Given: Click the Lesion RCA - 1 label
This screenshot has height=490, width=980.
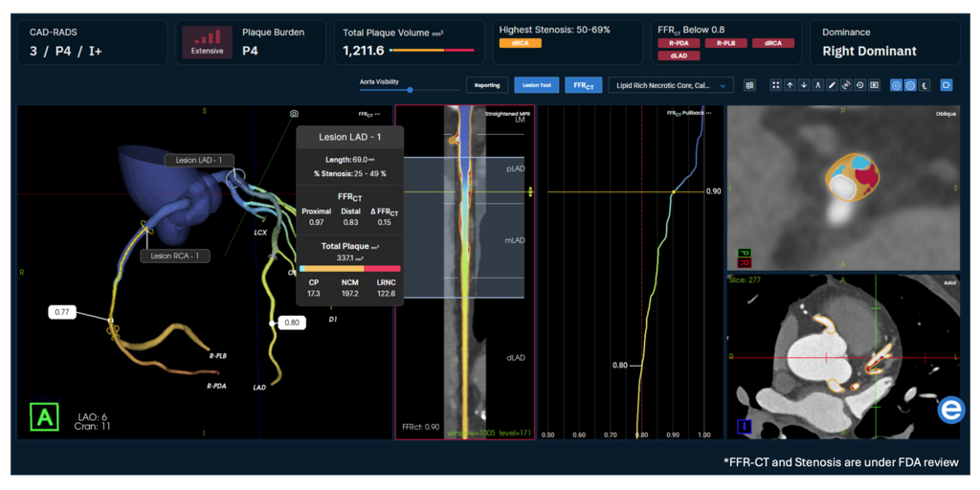Looking at the screenshot, I should coord(174,256).
